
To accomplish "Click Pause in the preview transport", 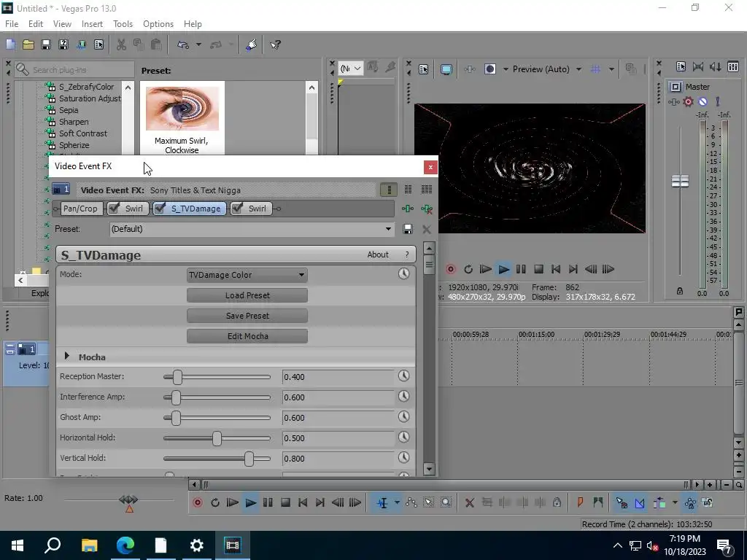I will pyautogui.click(x=521, y=270).
